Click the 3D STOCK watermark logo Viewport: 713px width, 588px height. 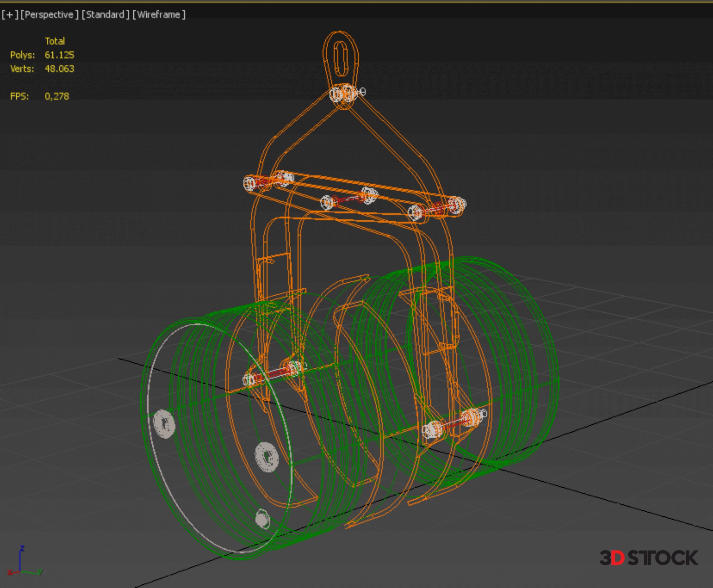[x=648, y=558]
